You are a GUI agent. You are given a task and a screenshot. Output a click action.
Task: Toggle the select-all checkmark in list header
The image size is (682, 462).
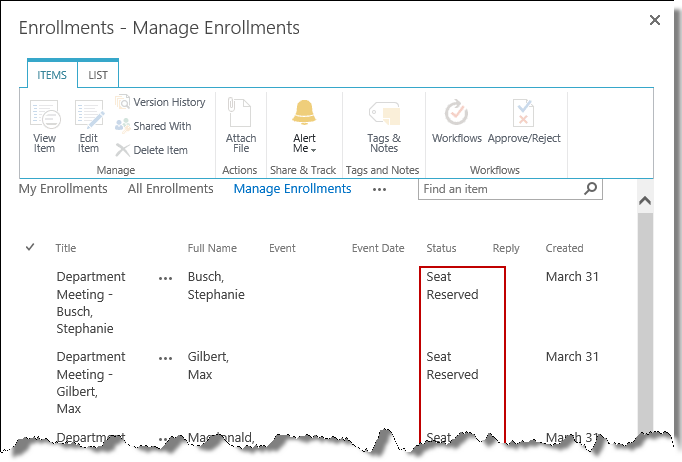tap(30, 248)
